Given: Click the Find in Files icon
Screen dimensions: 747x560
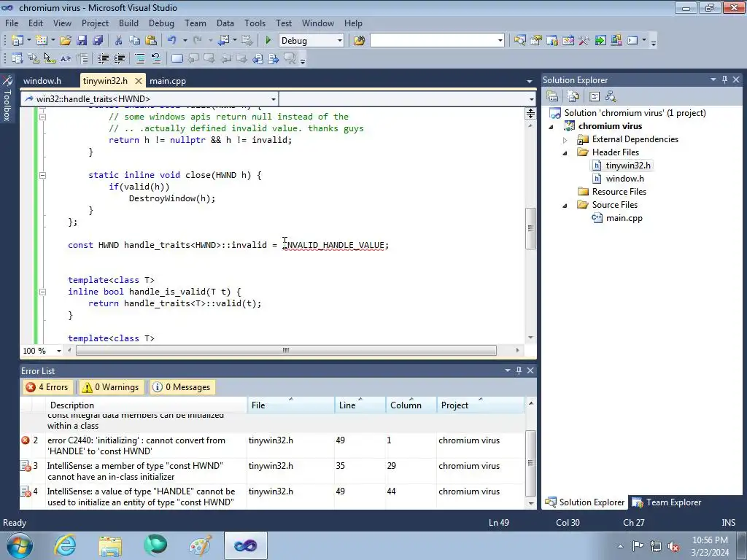Looking at the screenshot, I should coord(359,41).
